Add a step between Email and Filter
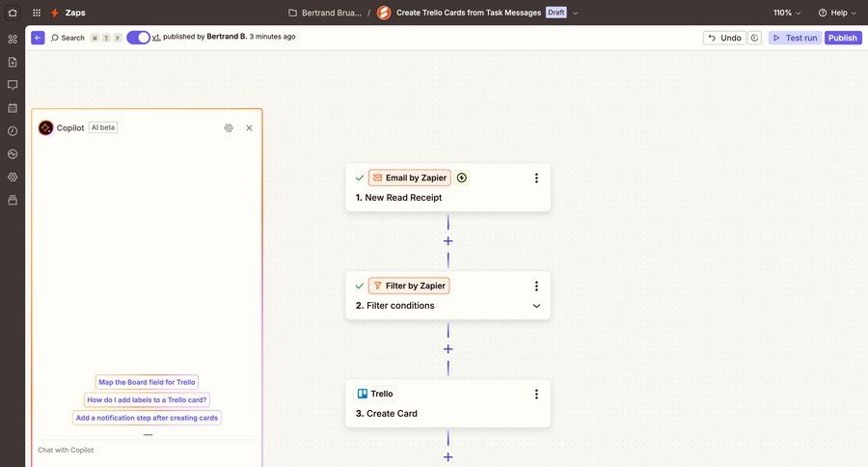Screen dimensions: 868x467 coord(448,241)
